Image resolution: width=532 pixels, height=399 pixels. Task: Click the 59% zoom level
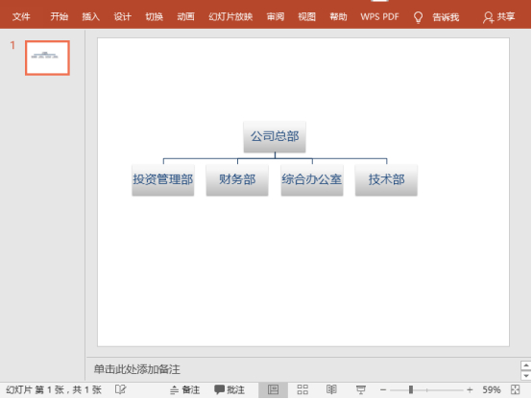(x=492, y=389)
